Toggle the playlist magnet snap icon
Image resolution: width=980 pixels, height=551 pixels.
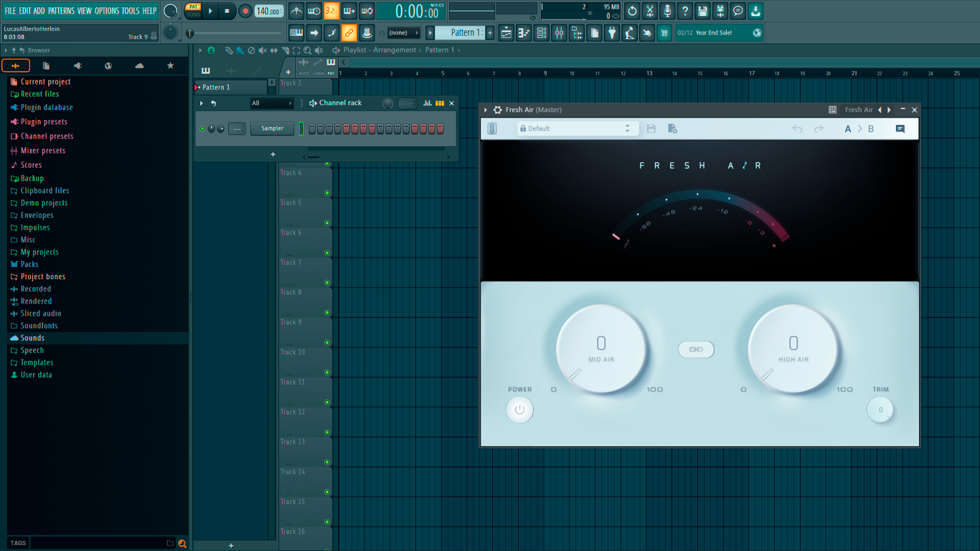pos(212,50)
